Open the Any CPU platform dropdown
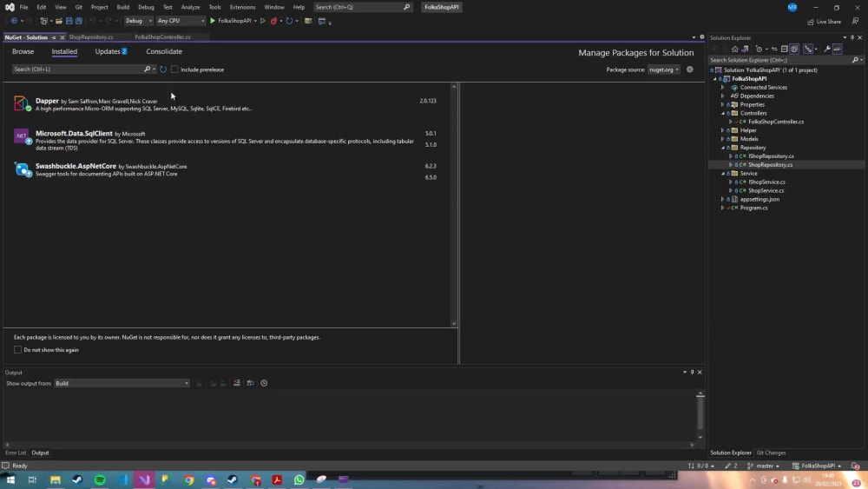 [181, 21]
